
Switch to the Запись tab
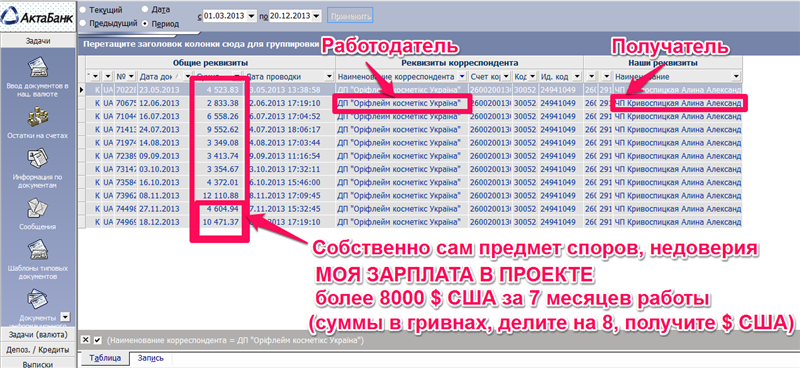pyautogui.click(x=151, y=358)
